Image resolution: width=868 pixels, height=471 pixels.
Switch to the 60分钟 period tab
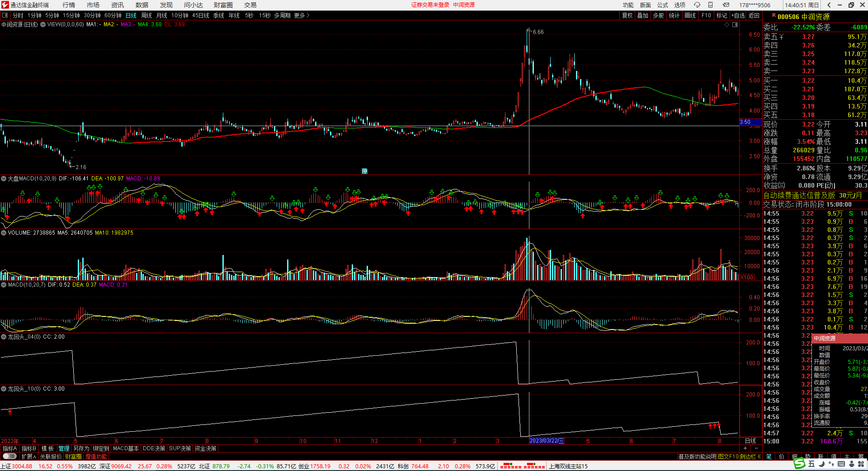click(x=113, y=15)
